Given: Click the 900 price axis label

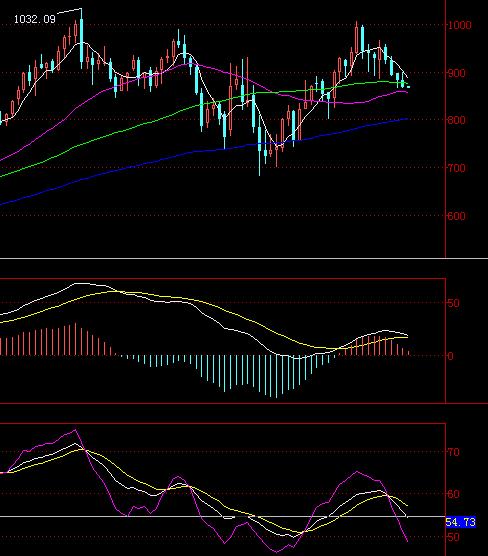Looking at the screenshot, I should click(x=457, y=73).
